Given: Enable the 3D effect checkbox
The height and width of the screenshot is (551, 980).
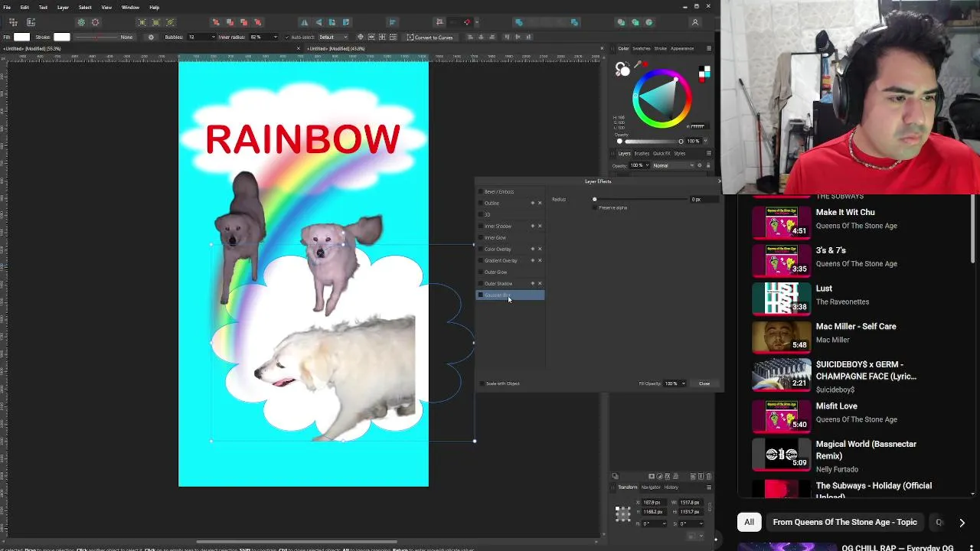Looking at the screenshot, I should pos(481,214).
